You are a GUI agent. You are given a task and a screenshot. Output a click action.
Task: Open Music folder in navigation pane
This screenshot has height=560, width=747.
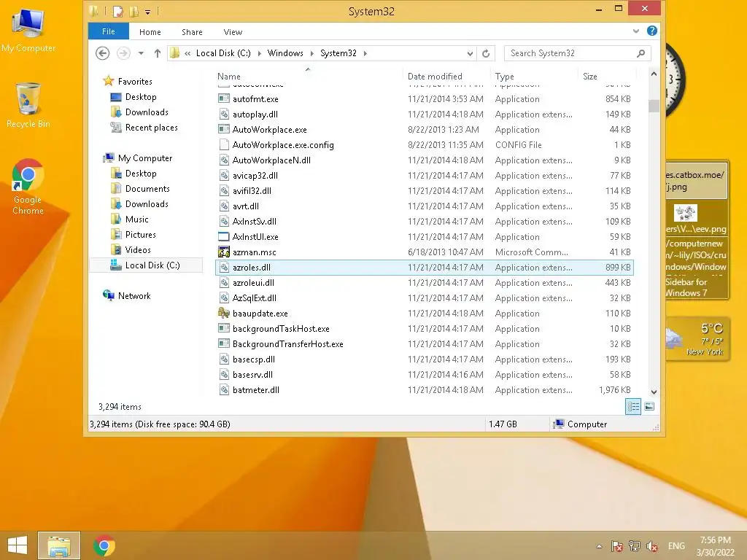point(136,219)
